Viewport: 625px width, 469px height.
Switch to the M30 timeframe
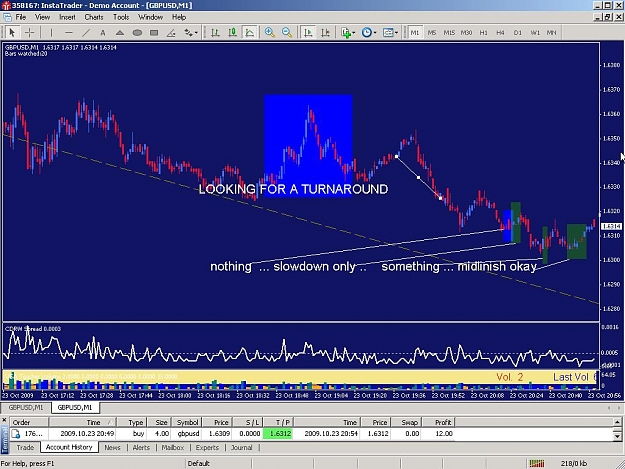(466, 32)
